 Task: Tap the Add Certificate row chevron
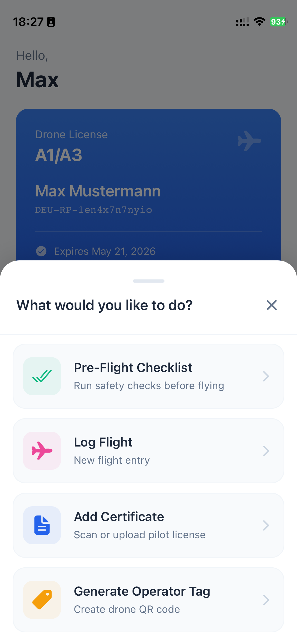[x=266, y=525]
